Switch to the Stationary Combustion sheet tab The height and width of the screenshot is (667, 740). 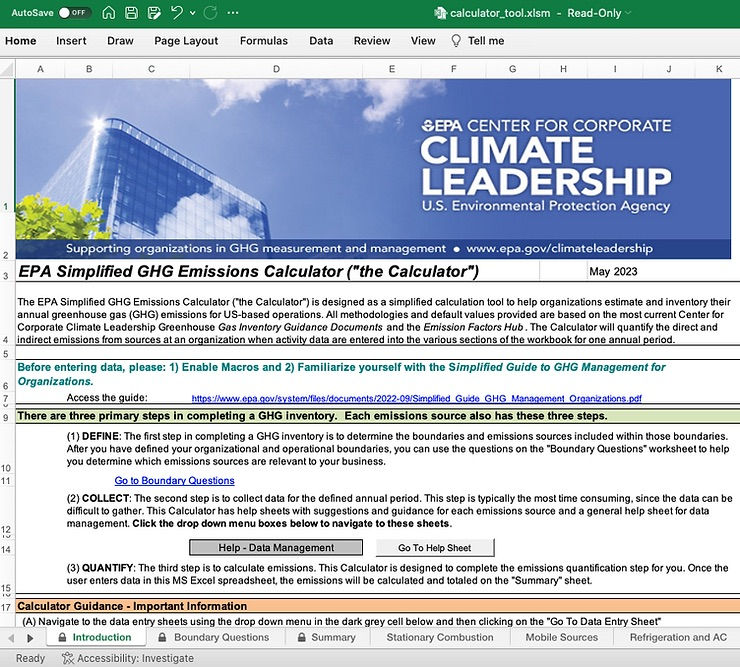coord(440,637)
